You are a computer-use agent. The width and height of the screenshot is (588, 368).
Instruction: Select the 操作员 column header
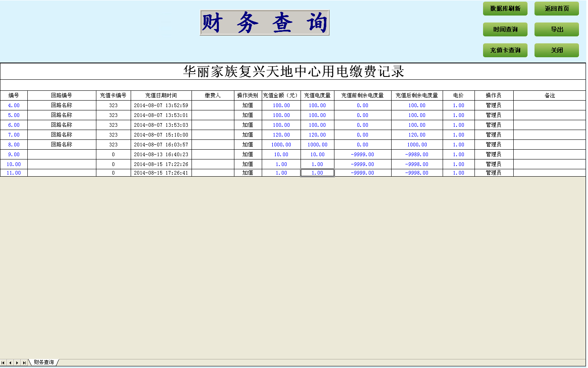(494, 95)
